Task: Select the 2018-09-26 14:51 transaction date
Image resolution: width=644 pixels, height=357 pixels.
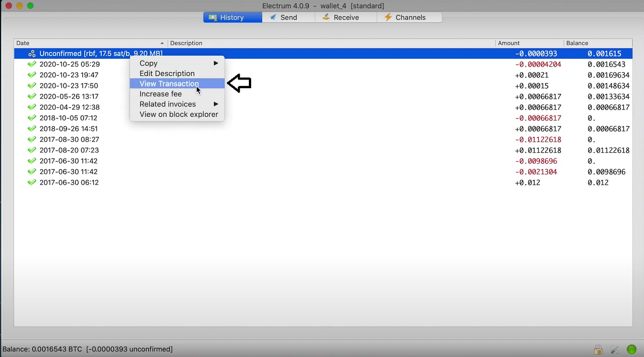Action: pos(68,129)
